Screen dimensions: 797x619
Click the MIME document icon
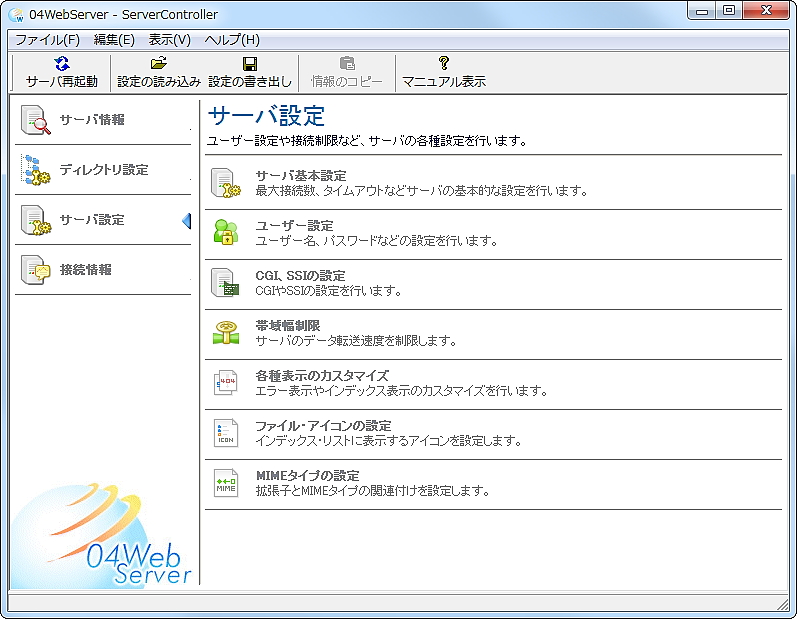click(x=226, y=483)
